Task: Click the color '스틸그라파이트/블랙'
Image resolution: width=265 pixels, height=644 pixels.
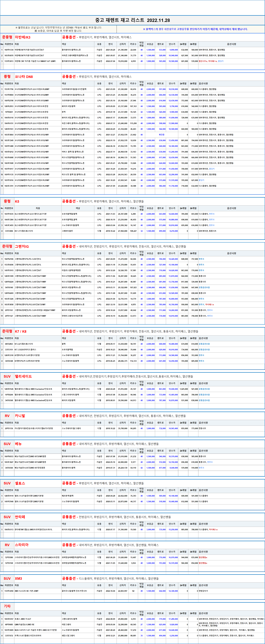Action: coord(70,395)
